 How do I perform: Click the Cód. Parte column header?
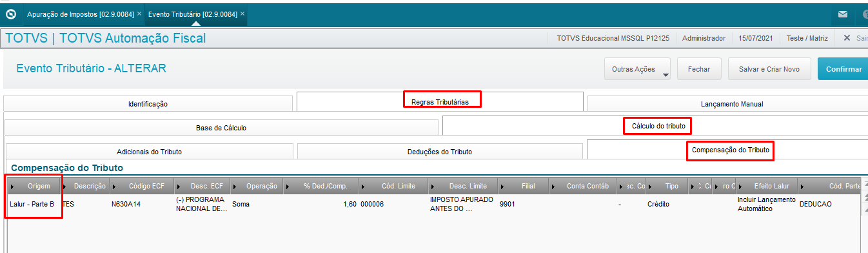click(830, 186)
